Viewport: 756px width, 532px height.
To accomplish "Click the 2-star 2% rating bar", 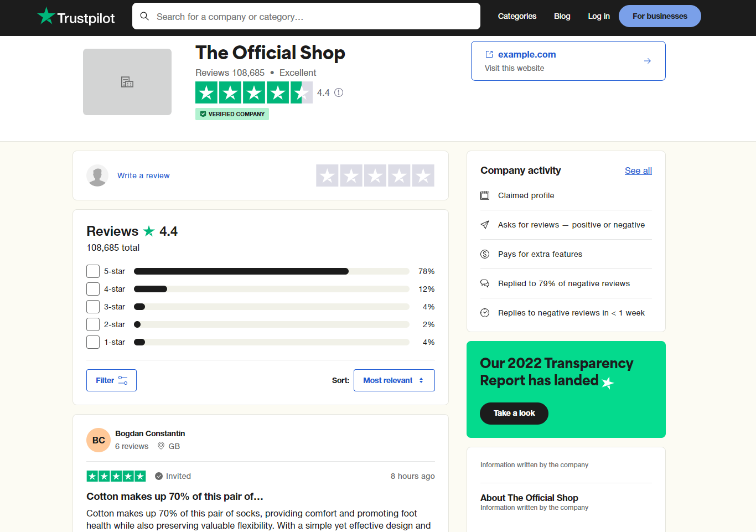I will pyautogui.click(x=272, y=324).
